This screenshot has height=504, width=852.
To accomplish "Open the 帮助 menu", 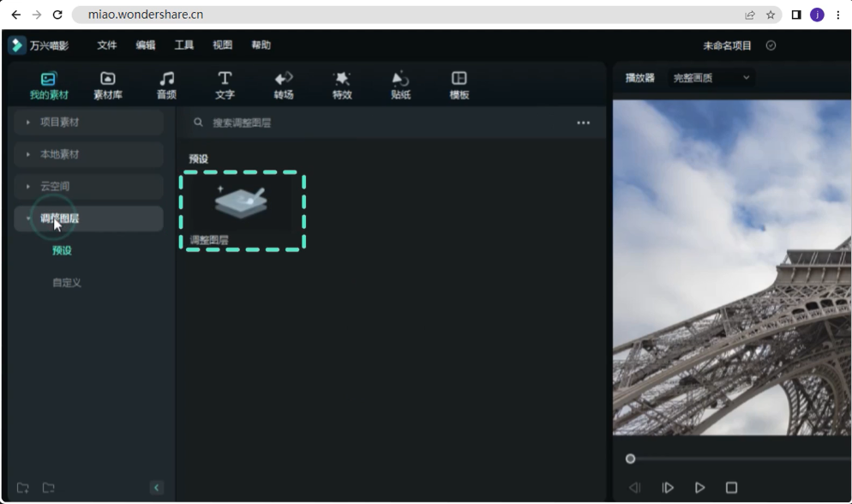I will (261, 45).
